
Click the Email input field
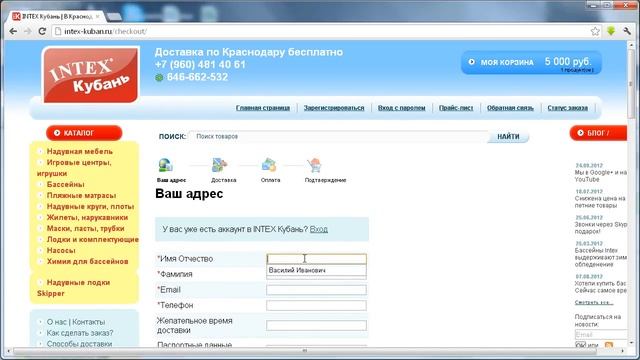click(316, 290)
